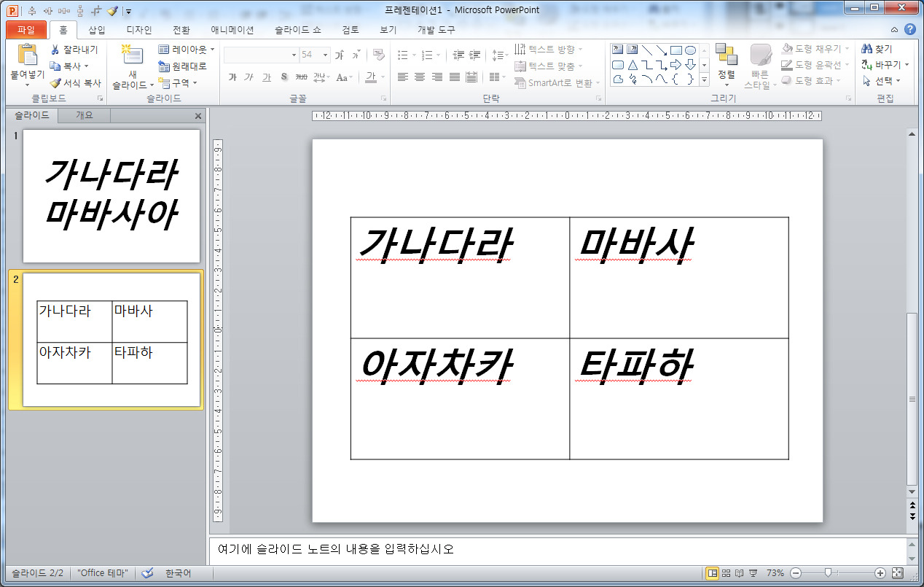The image size is (924, 587).
Task: Insert a new slide with 새 슬라이드 icon
Action: (x=132, y=55)
